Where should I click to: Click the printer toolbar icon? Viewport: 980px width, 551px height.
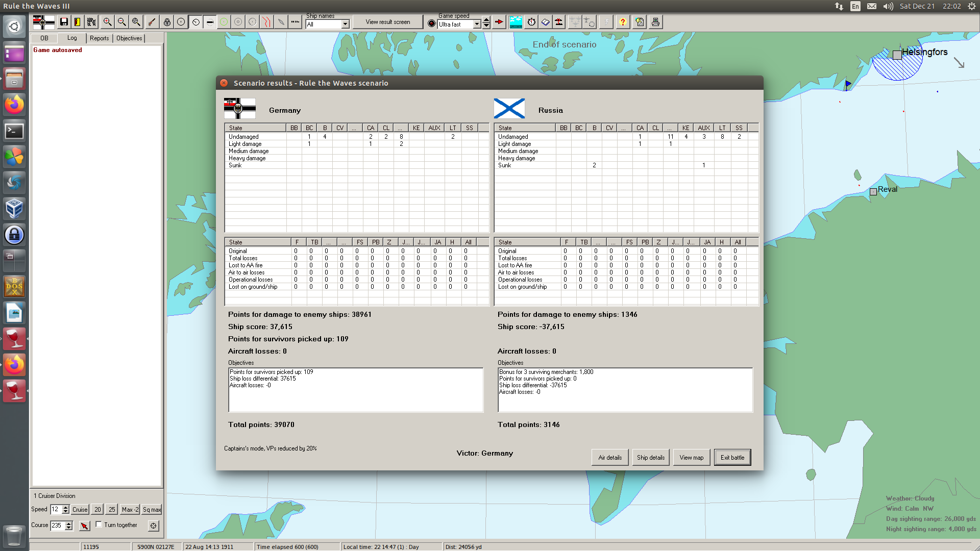(656, 22)
